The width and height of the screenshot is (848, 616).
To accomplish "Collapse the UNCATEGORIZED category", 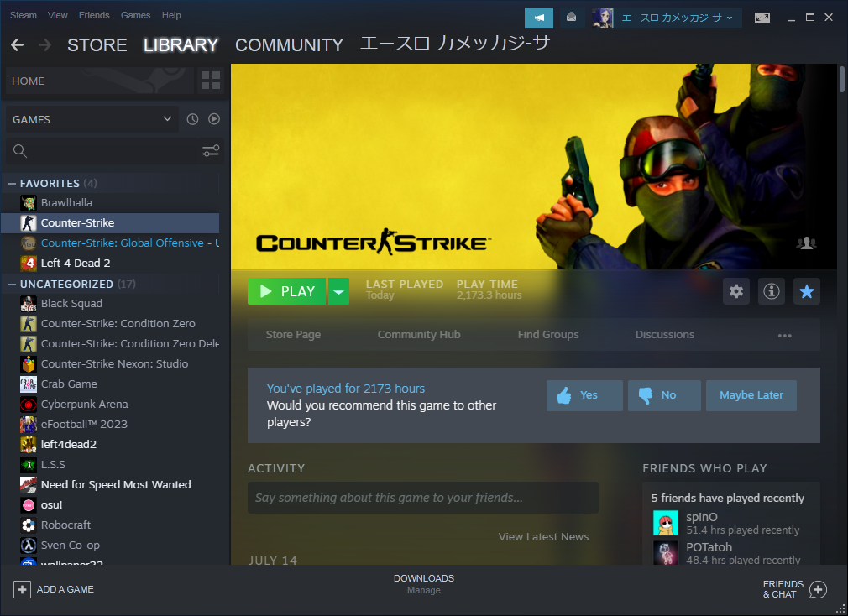I will [11, 284].
